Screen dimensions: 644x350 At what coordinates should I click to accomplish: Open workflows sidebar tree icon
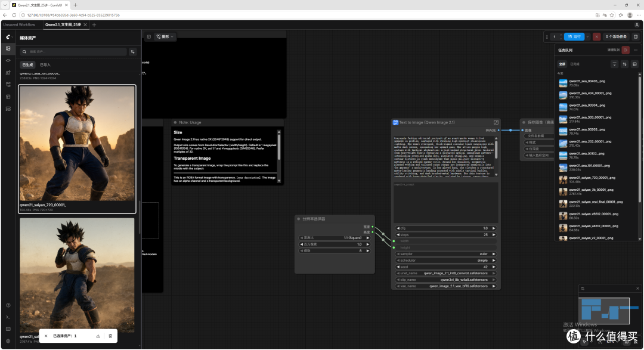[8, 85]
